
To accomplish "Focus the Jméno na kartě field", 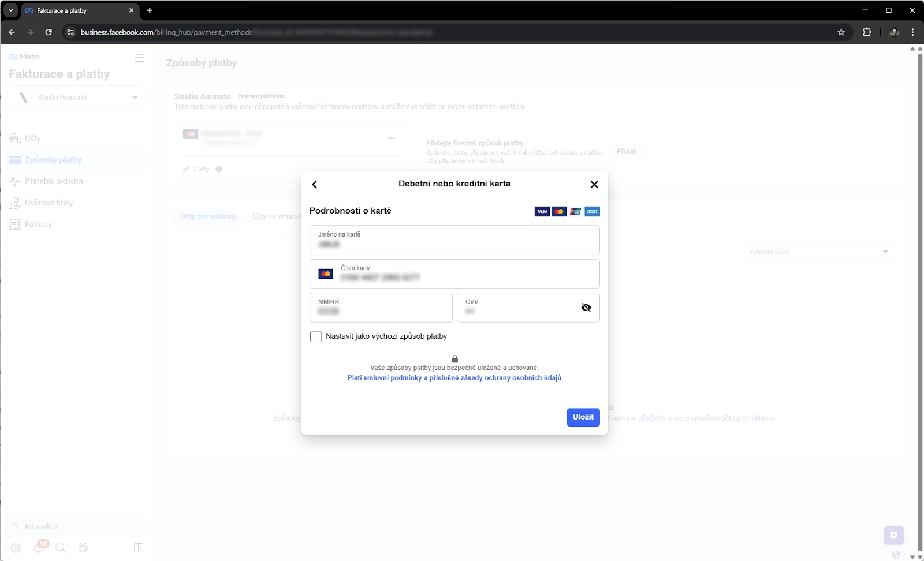I will pyautogui.click(x=454, y=240).
